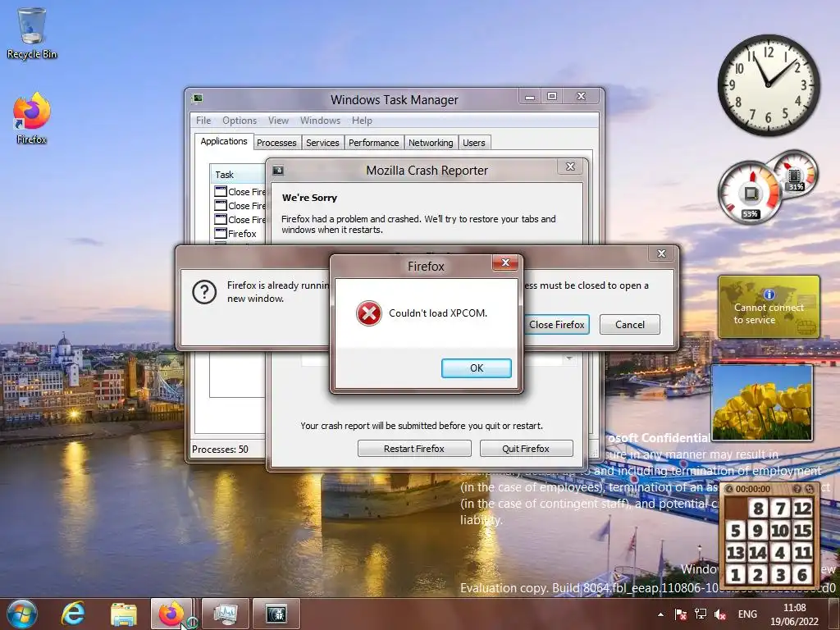Click the CPU meter gadget showing 53%

[x=750, y=194]
